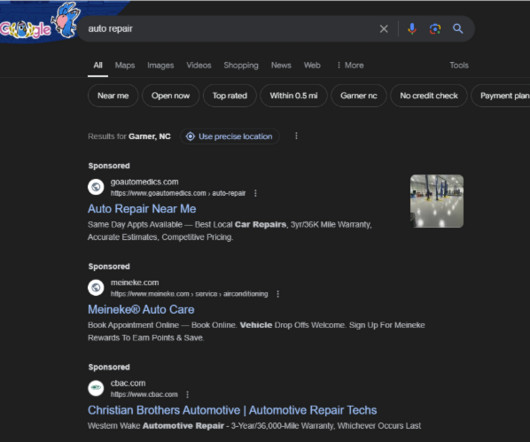
Task: Apply the Within 0.5 mi filter chip
Action: tap(293, 96)
